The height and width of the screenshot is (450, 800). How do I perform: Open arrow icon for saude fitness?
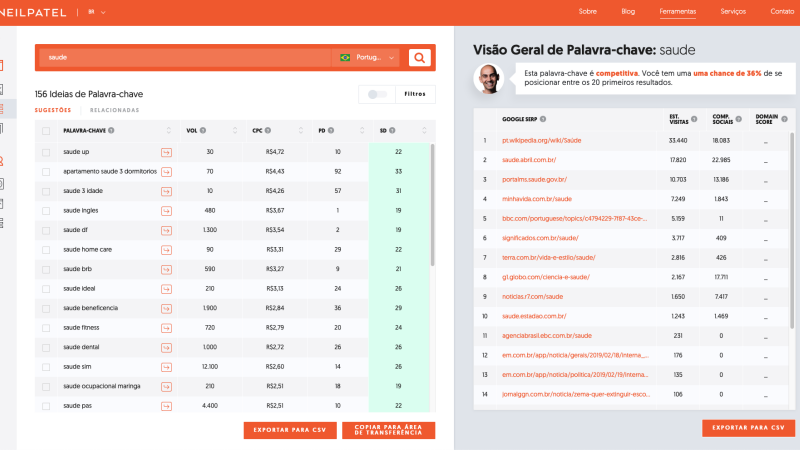pyautogui.click(x=166, y=328)
